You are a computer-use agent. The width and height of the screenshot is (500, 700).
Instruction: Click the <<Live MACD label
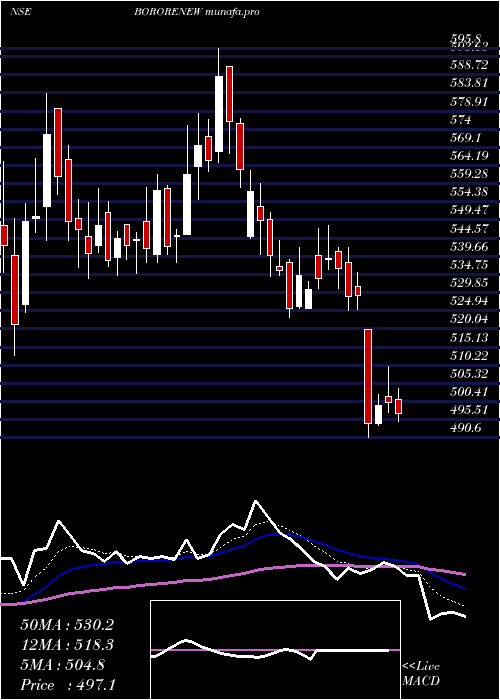[421, 674]
